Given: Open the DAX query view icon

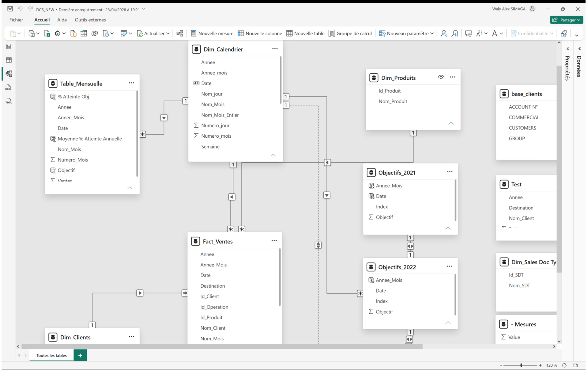Looking at the screenshot, I should pyautogui.click(x=9, y=87).
